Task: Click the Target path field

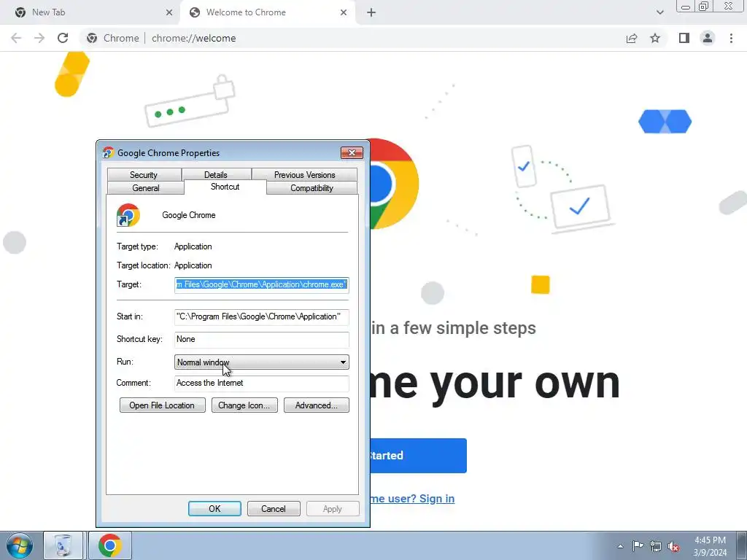Action: pyautogui.click(x=262, y=285)
